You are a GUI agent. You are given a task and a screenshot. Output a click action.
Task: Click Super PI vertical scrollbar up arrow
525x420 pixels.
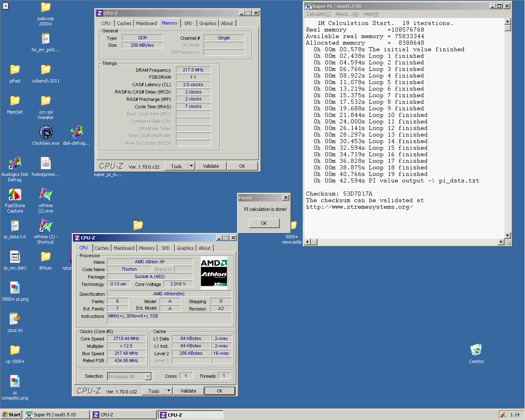pyautogui.click(x=508, y=21)
